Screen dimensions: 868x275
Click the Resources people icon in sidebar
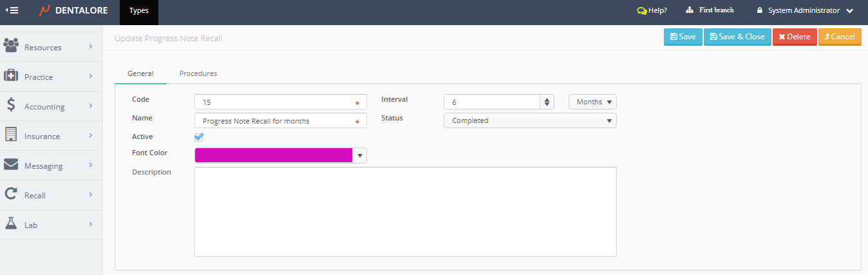[11, 46]
